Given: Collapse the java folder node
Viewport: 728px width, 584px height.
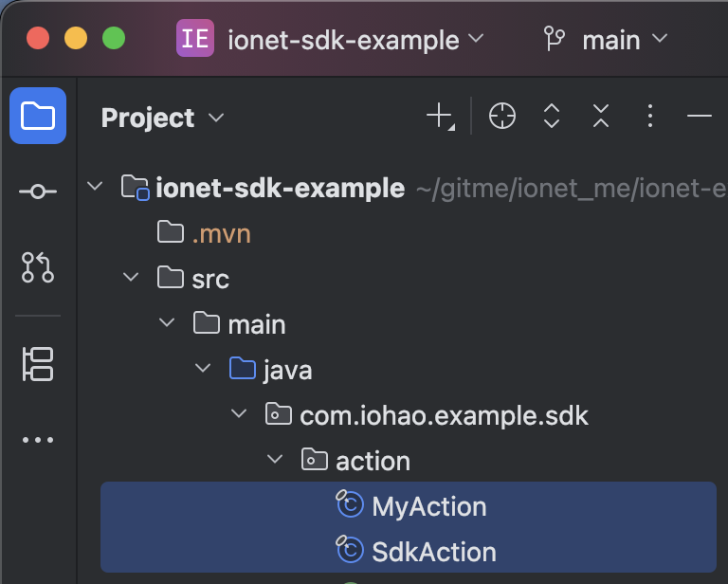Looking at the screenshot, I should coord(203,370).
